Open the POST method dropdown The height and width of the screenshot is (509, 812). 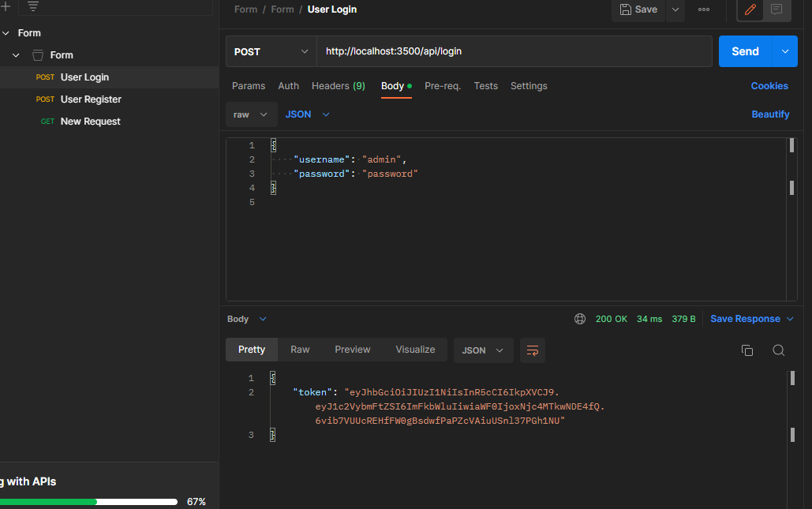271,51
